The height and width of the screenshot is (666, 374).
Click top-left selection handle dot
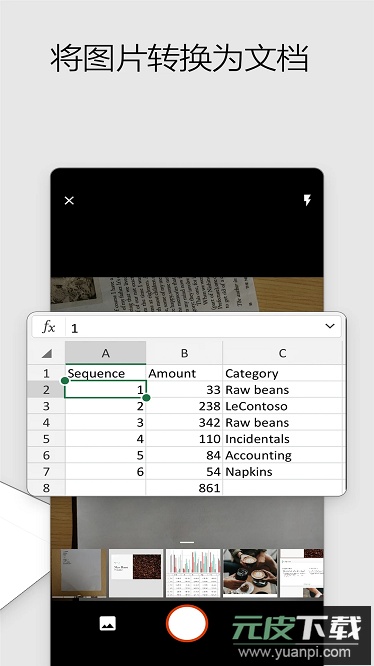[65, 381]
